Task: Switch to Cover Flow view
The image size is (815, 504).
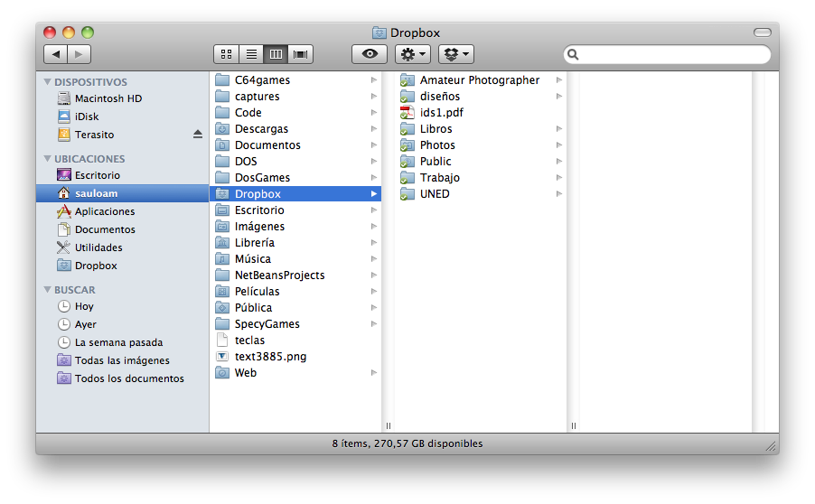Action: point(300,54)
